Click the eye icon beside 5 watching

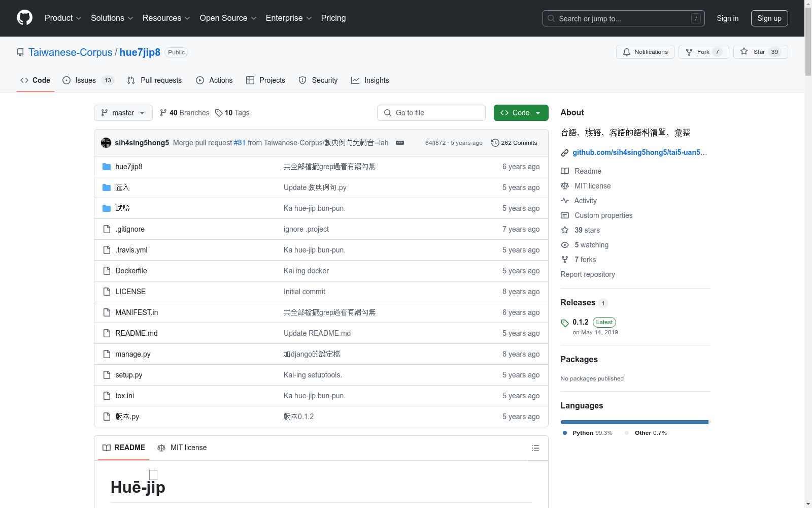[x=565, y=245]
